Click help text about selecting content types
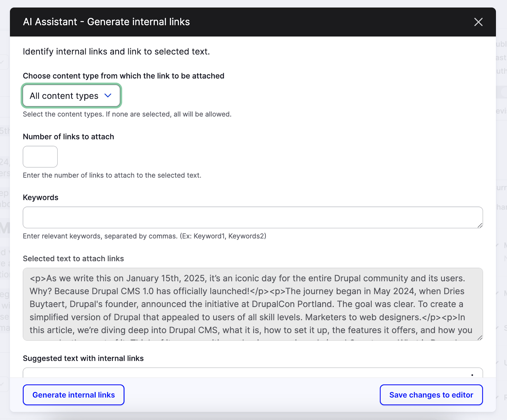The height and width of the screenshot is (420, 507). (x=127, y=114)
